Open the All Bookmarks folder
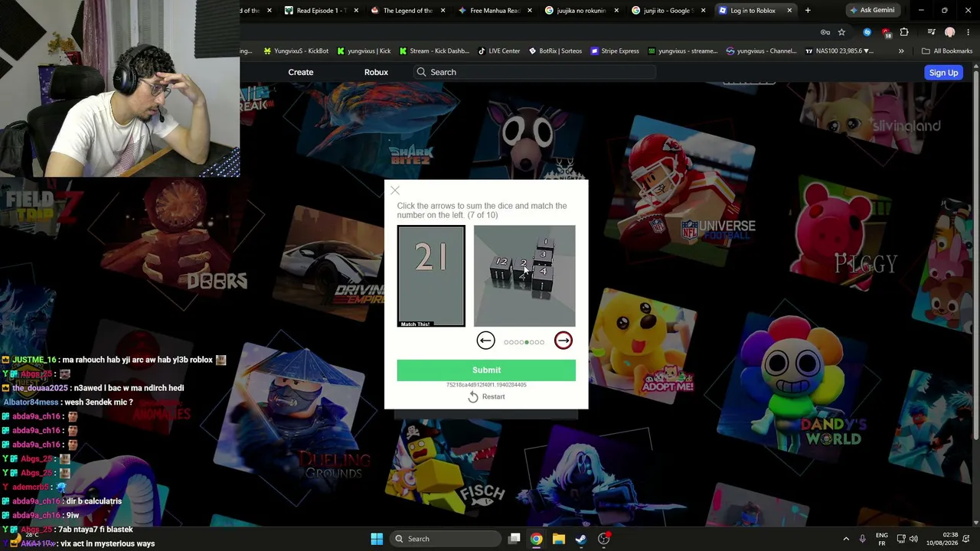Screen dimensions: 980x551 (947, 51)
